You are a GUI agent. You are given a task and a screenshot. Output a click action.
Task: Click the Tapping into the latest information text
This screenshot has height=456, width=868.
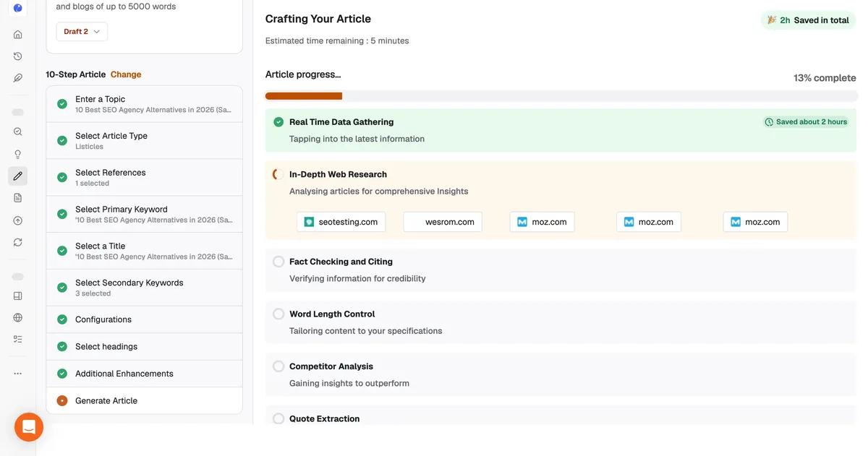357,139
